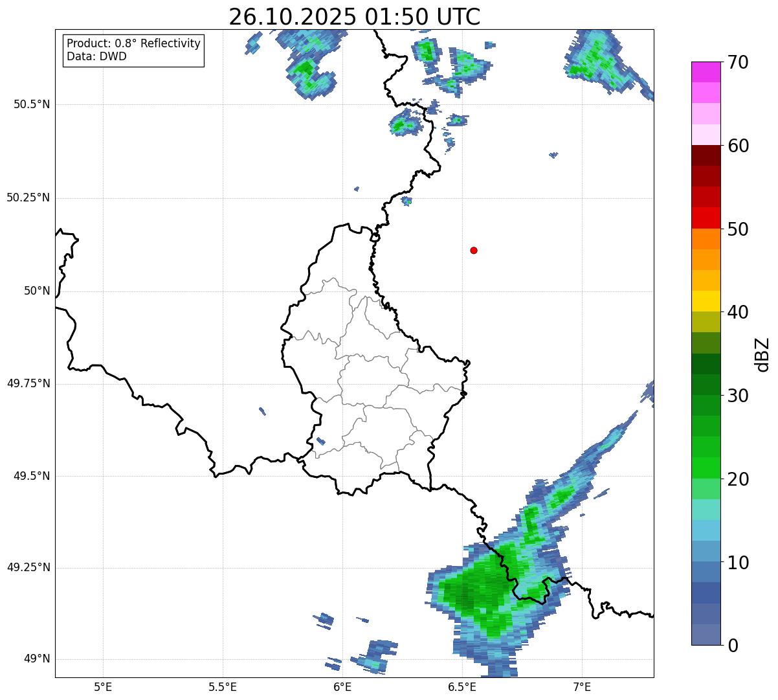The height and width of the screenshot is (700, 778).
Task: Click the bright red colorbar swatch above 50
Action: pos(706,218)
